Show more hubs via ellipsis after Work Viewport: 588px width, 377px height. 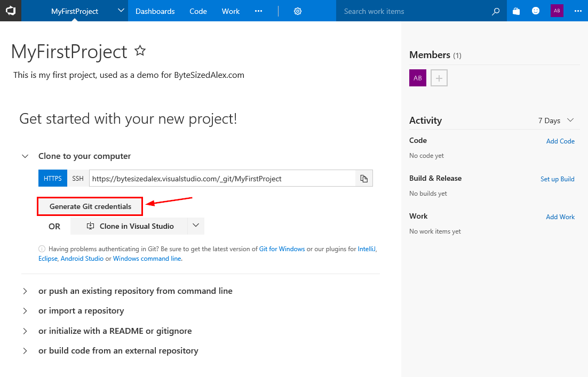pos(258,11)
